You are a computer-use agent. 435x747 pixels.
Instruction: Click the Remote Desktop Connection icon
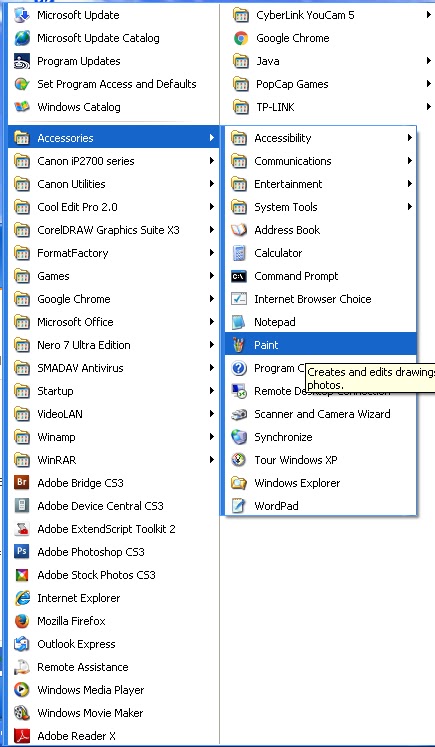coord(239,391)
